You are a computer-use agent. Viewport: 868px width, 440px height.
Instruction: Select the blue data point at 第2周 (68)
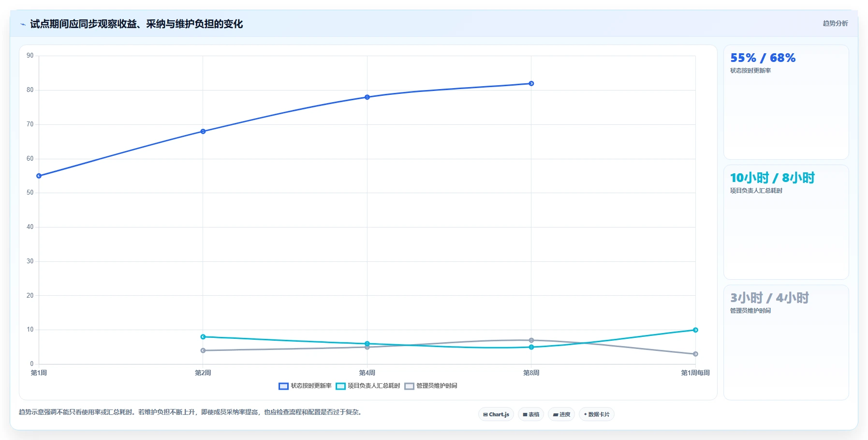point(203,131)
